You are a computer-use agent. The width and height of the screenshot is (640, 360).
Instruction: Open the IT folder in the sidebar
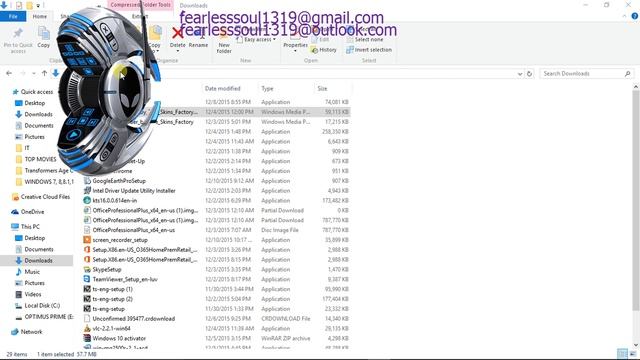pos(22,148)
